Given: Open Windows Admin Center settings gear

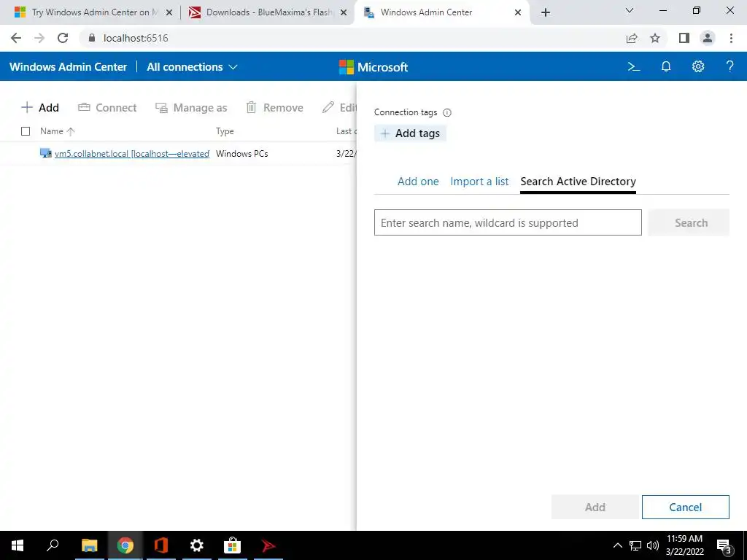Looking at the screenshot, I should coord(698,66).
